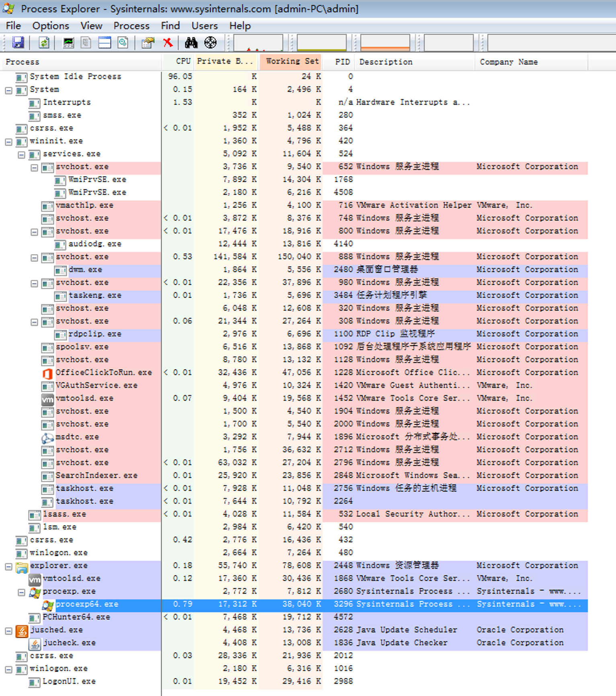Click the OfficeClickToRun.exe Office icon

coord(47,373)
